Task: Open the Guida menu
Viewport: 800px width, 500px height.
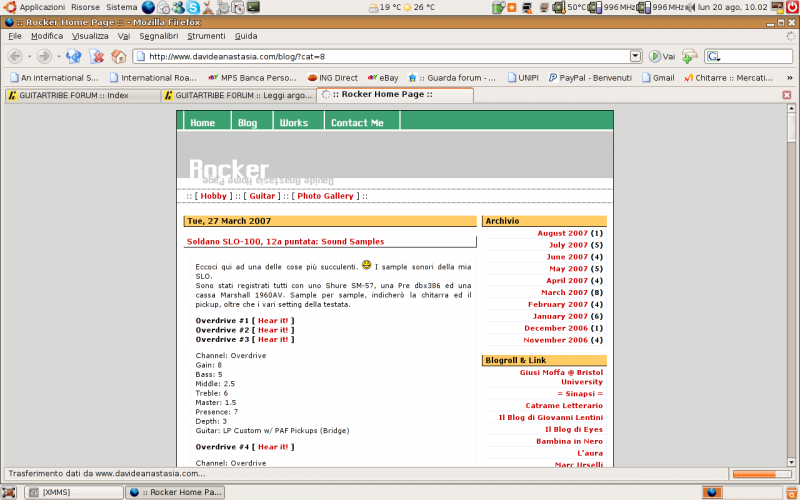Action: tap(246, 36)
